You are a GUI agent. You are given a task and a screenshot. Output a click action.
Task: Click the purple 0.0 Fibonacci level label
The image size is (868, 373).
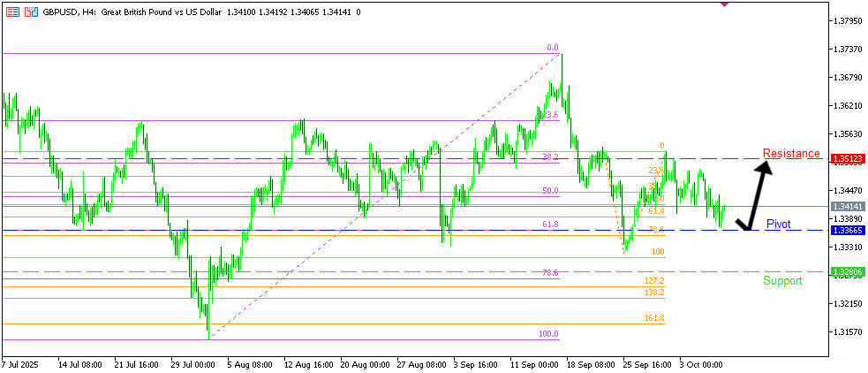(553, 48)
